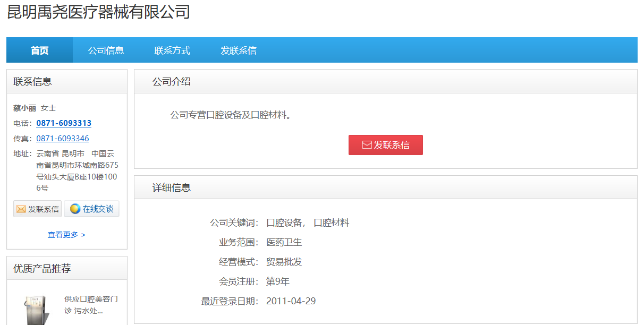Screen dimensions: 644x325
Task: Click the last login date 2011-04-29
Action: pyautogui.click(x=291, y=301)
